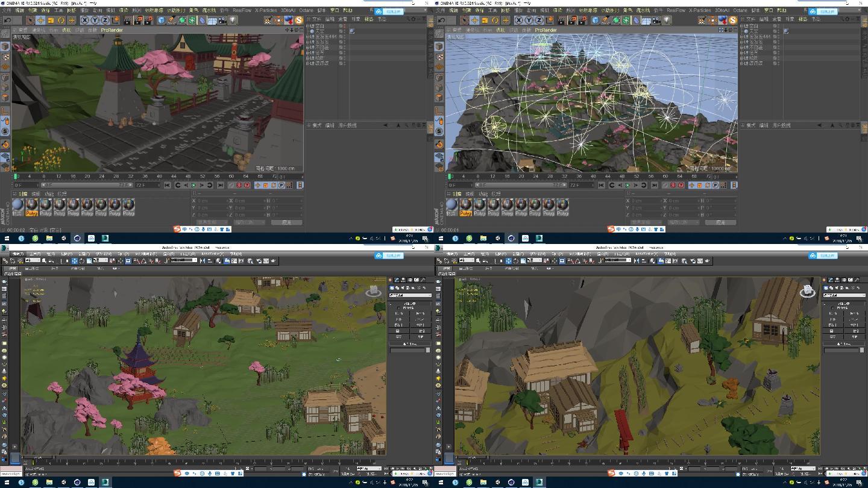Toggle Z axis lock in top-left Cinema 4D
This screenshot has height=488, width=868.
click(105, 20)
